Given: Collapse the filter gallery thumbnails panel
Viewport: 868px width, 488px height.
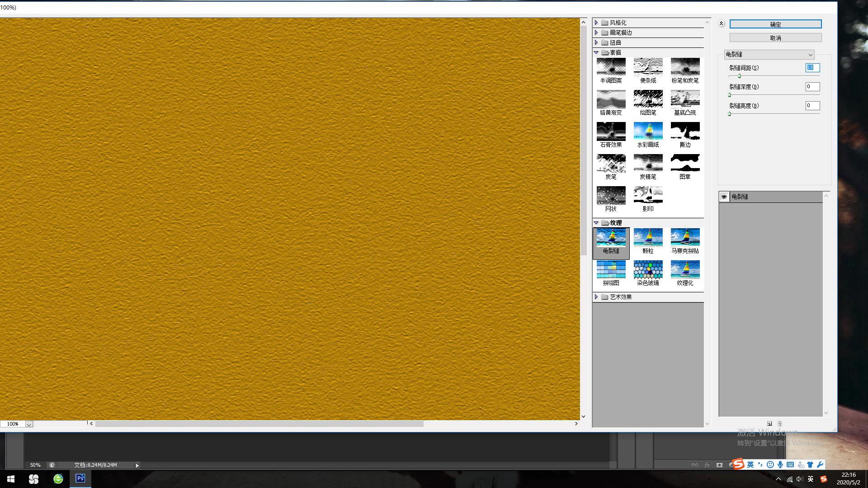Looking at the screenshot, I should 722,23.
